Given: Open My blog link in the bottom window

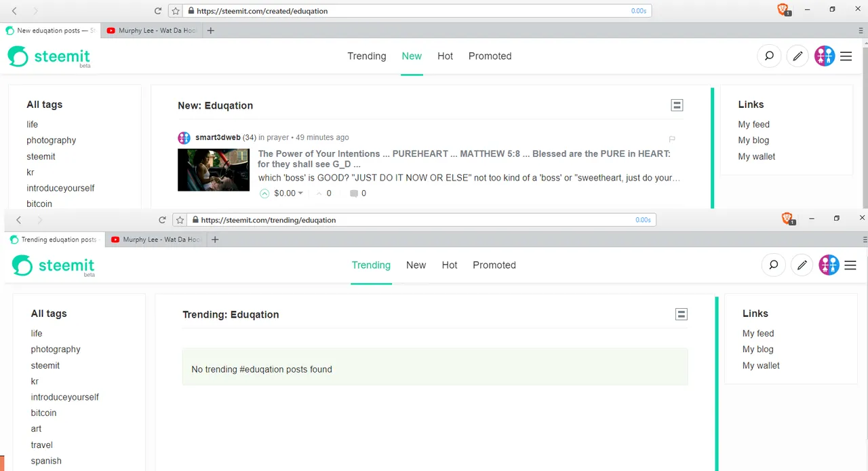Looking at the screenshot, I should (757, 350).
